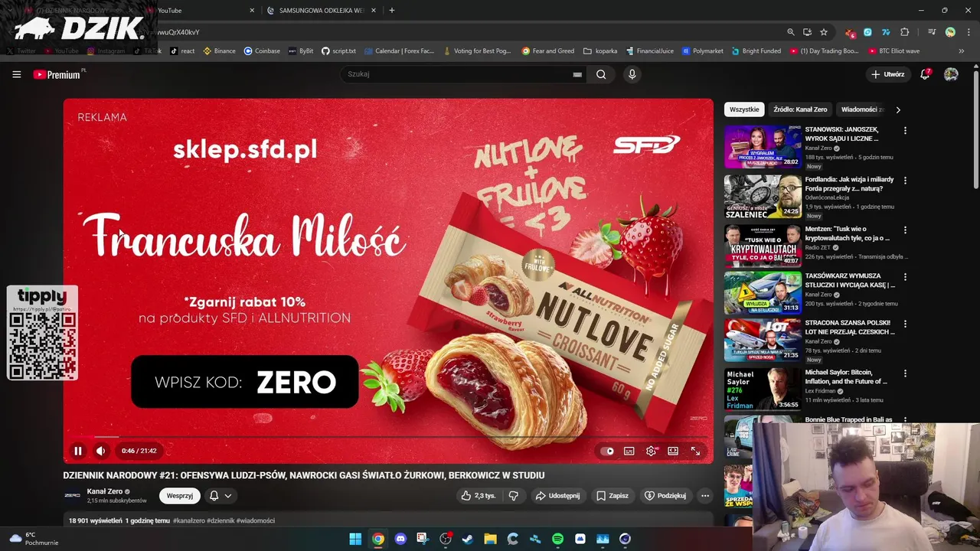Click the Udostępnij share button
This screenshot has width=980, height=551.
557,496
